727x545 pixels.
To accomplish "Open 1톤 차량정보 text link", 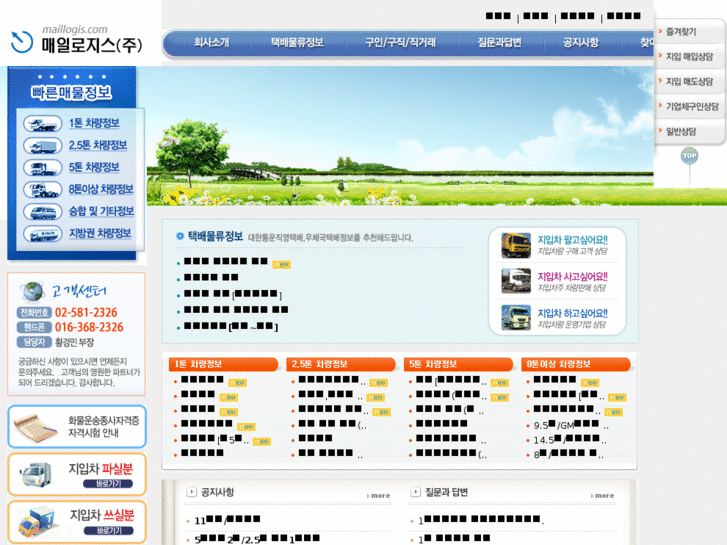I will 94,123.
